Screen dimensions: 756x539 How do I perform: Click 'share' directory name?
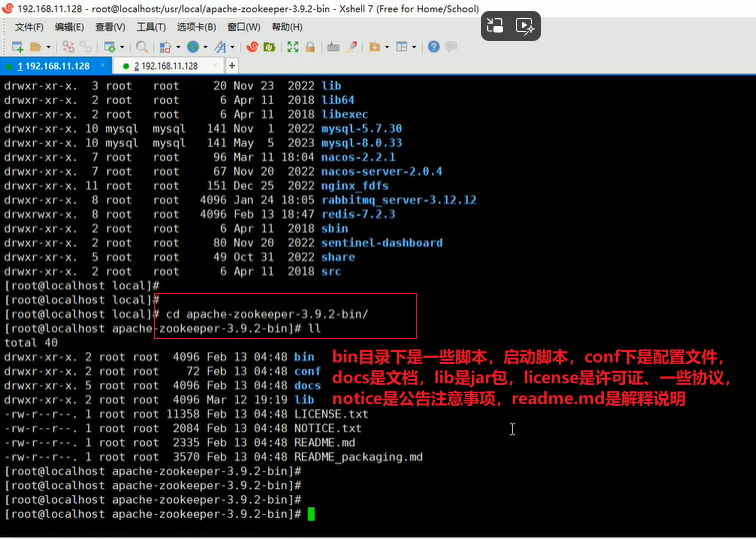[x=338, y=257]
